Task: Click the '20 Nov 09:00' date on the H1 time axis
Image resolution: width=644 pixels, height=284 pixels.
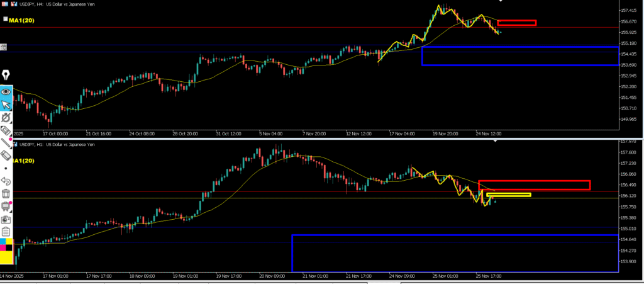Action: [x=272, y=276]
